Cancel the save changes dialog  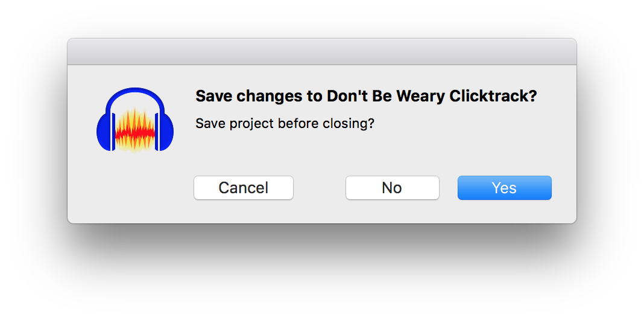click(x=244, y=188)
